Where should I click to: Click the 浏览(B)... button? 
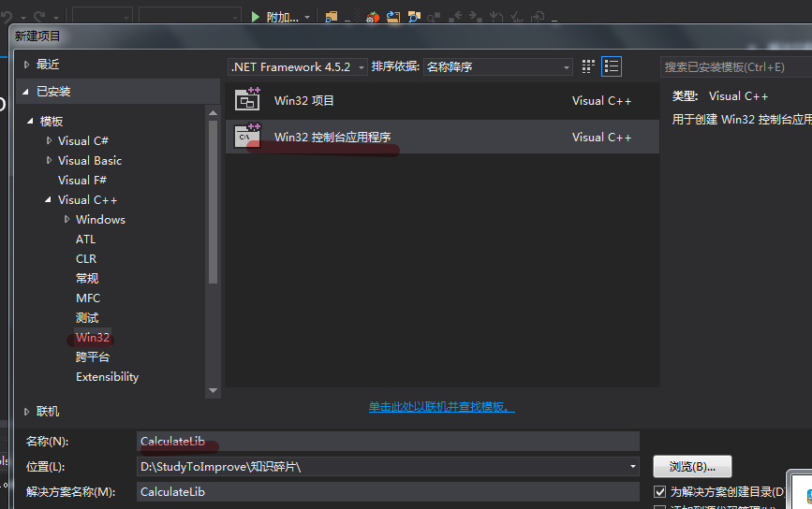coord(692,467)
